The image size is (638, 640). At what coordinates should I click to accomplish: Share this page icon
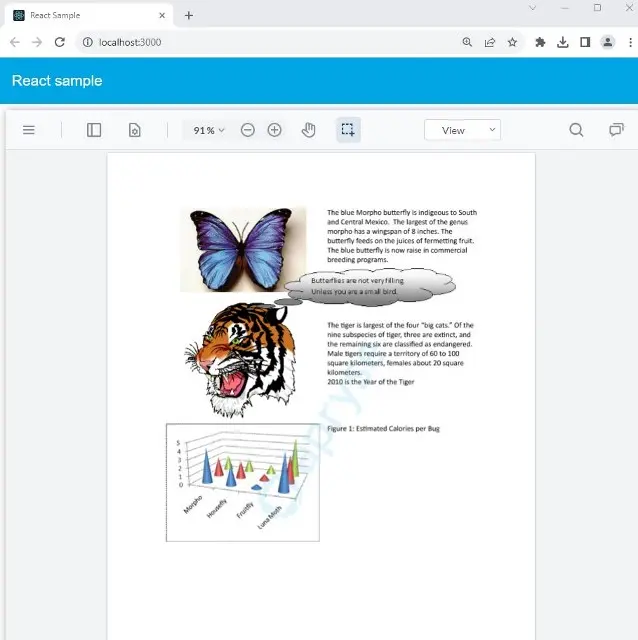(x=490, y=42)
